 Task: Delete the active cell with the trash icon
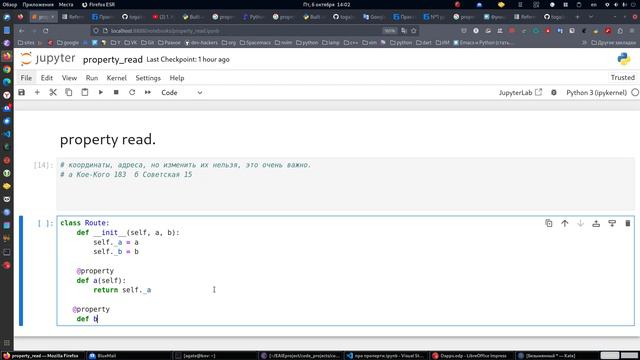click(x=628, y=223)
